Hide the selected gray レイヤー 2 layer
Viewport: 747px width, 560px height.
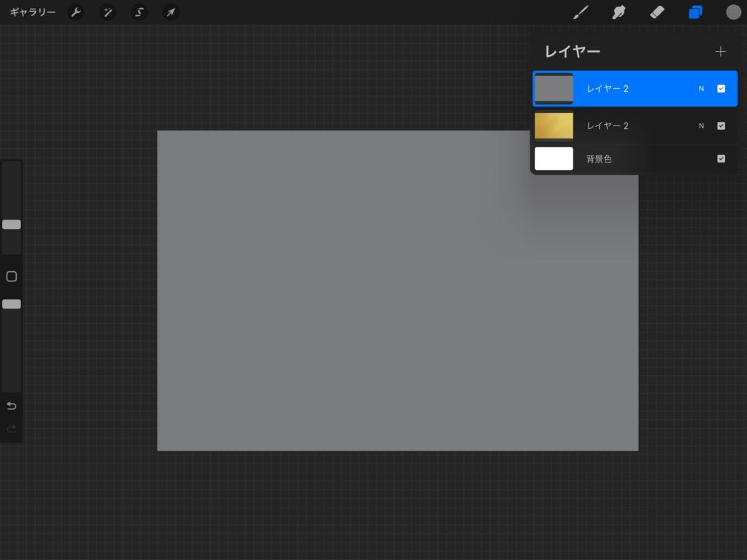[721, 89]
